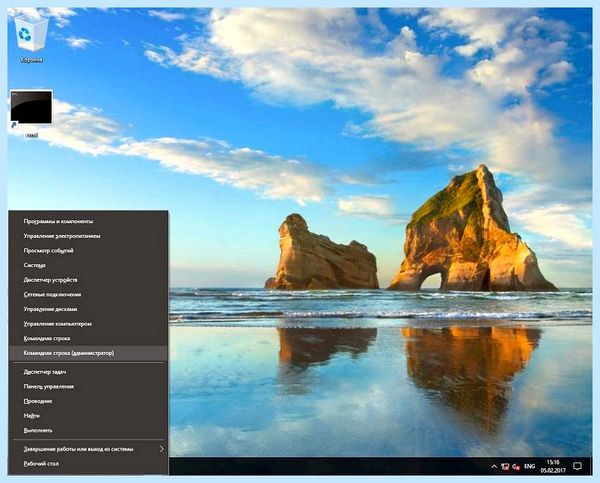
Task: Open the clock showing 05.02.2017
Action: 553,466
